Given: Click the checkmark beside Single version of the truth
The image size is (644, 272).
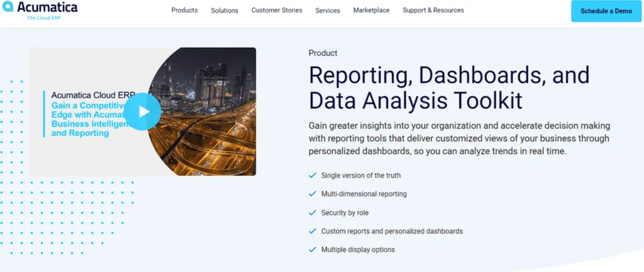Looking at the screenshot, I should (x=313, y=176).
